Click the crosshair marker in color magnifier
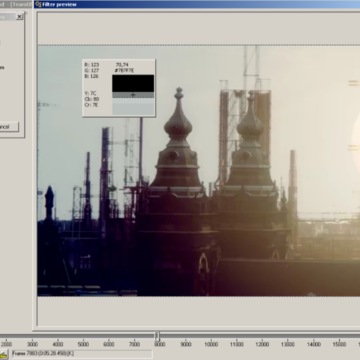The image size is (360, 360). click(x=133, y=95)
